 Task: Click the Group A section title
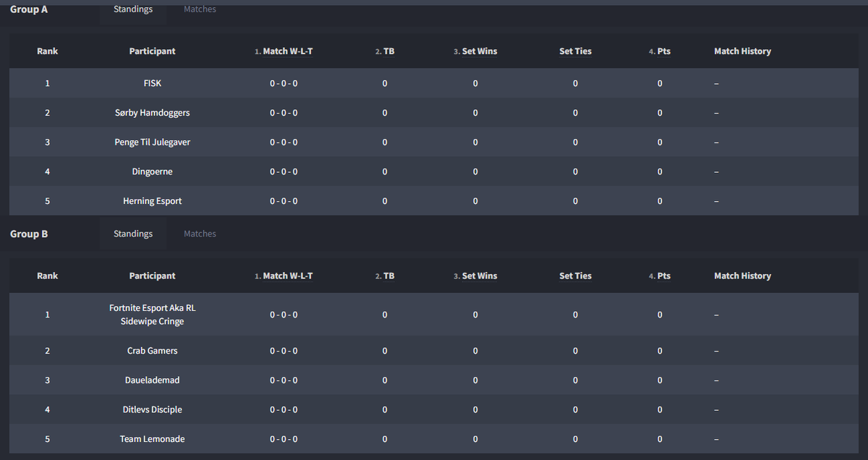point(29,10)
